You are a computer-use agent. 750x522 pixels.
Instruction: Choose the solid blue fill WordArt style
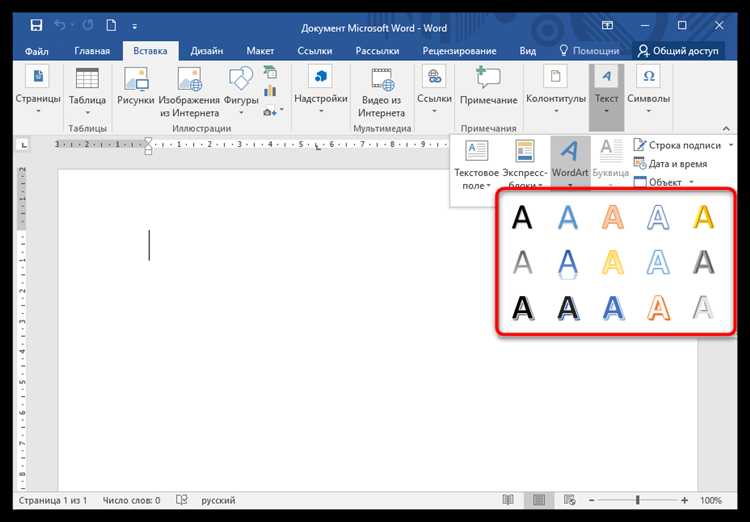pos(568,218)
